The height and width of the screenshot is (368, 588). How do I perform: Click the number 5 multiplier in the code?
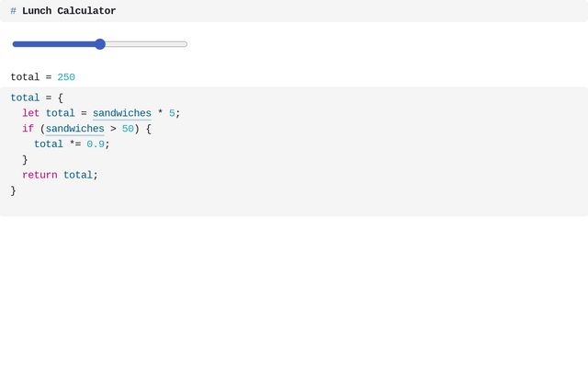tap(172, 113)
